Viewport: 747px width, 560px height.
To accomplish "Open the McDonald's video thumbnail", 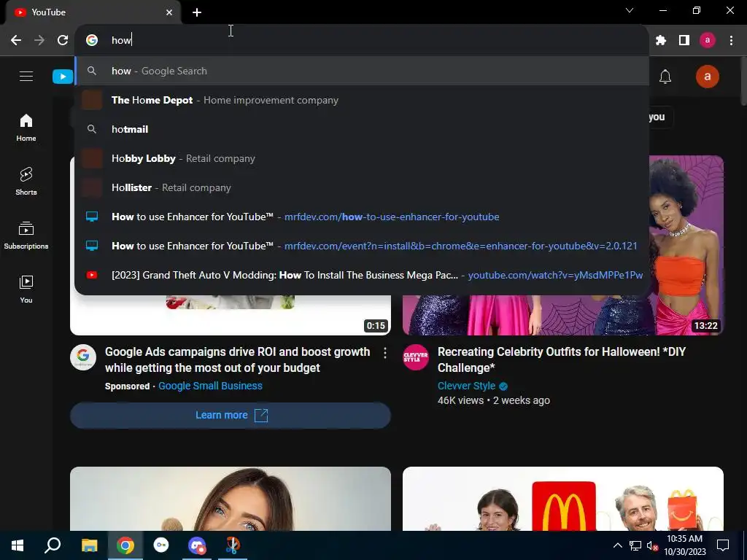I will pos(563,499).
